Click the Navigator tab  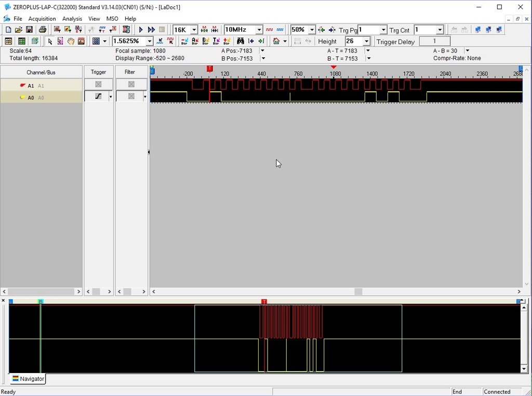[x=29, y=379]
